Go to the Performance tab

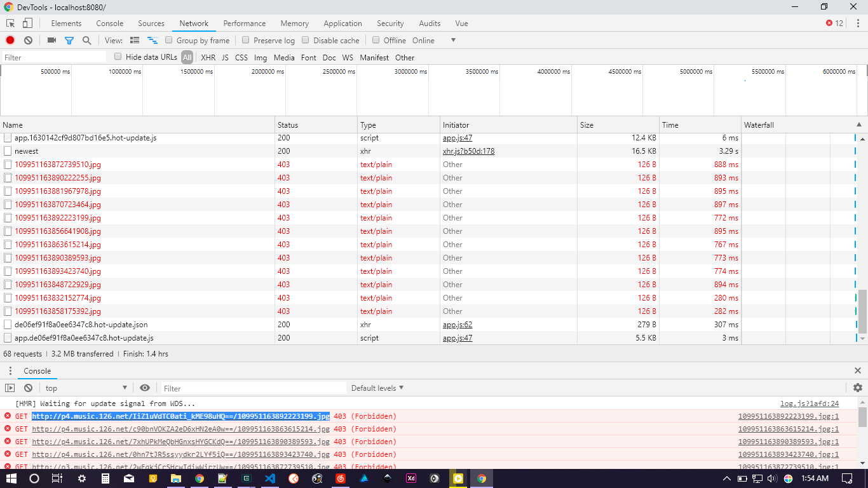click(x=245, y=23)
